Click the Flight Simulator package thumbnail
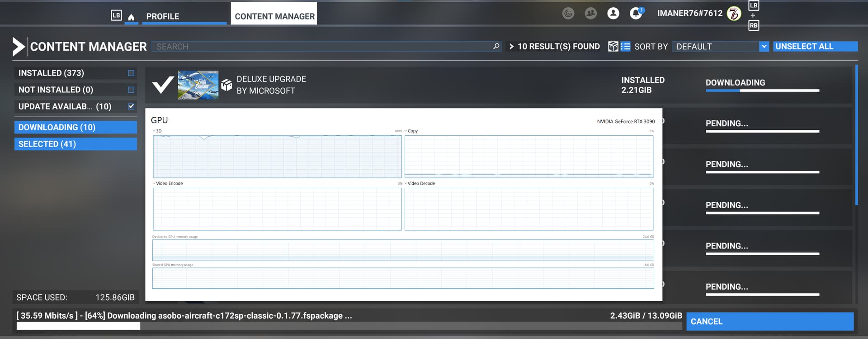868x339 pixels. 198,85
